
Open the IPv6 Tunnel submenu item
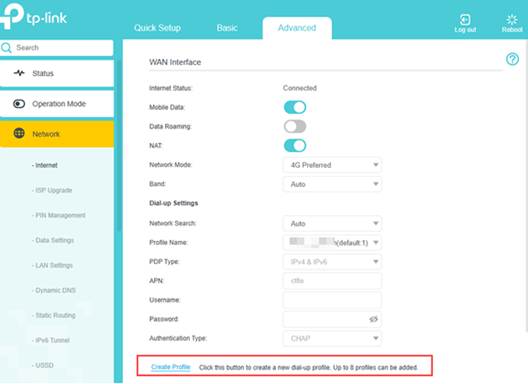coord(51,340)
